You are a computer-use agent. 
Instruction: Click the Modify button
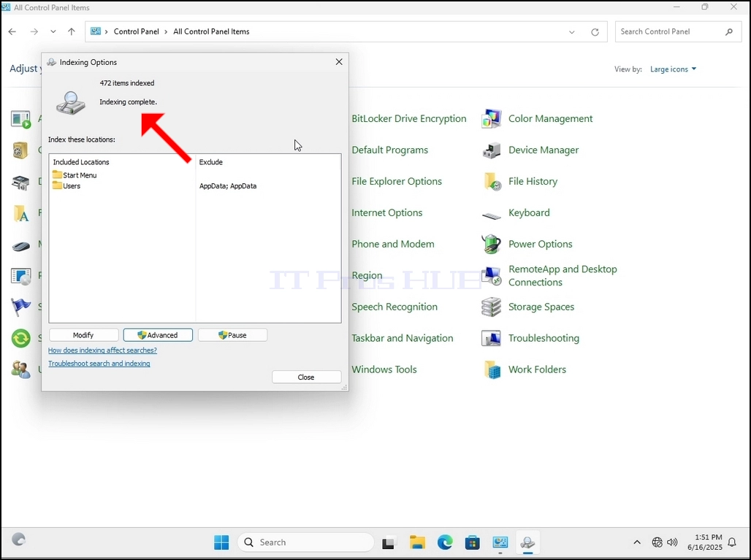coord(83,335)
